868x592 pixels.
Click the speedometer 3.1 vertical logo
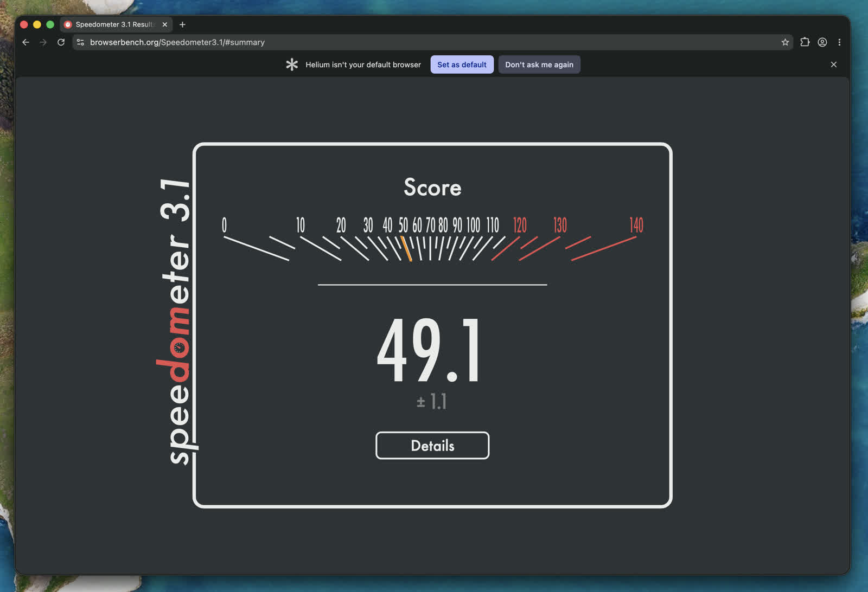[x=176, y=323]
